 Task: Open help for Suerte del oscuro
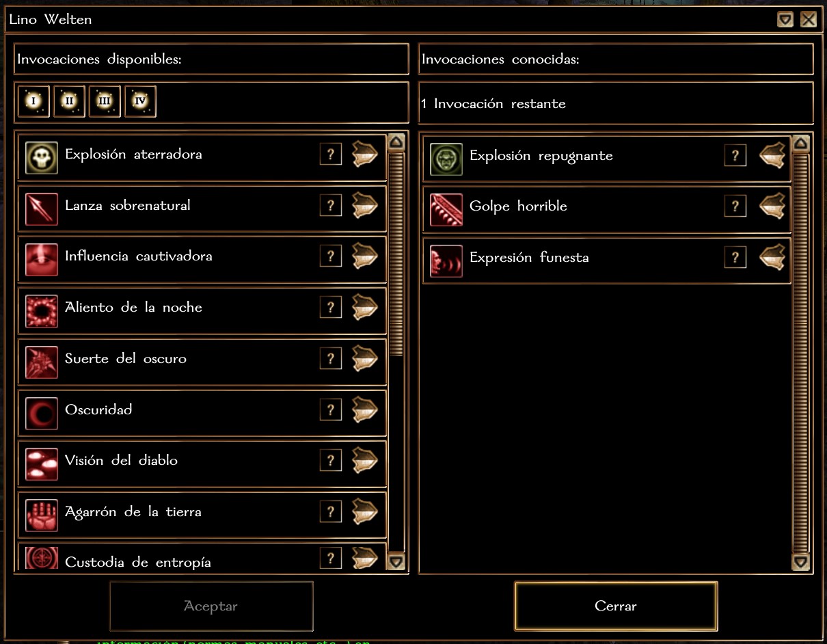331,358
